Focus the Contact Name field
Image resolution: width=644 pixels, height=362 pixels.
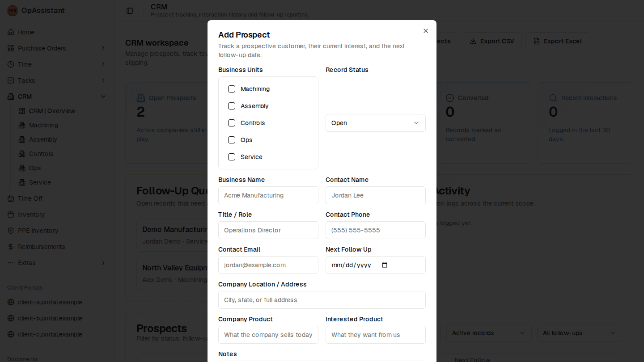point(376,195)
